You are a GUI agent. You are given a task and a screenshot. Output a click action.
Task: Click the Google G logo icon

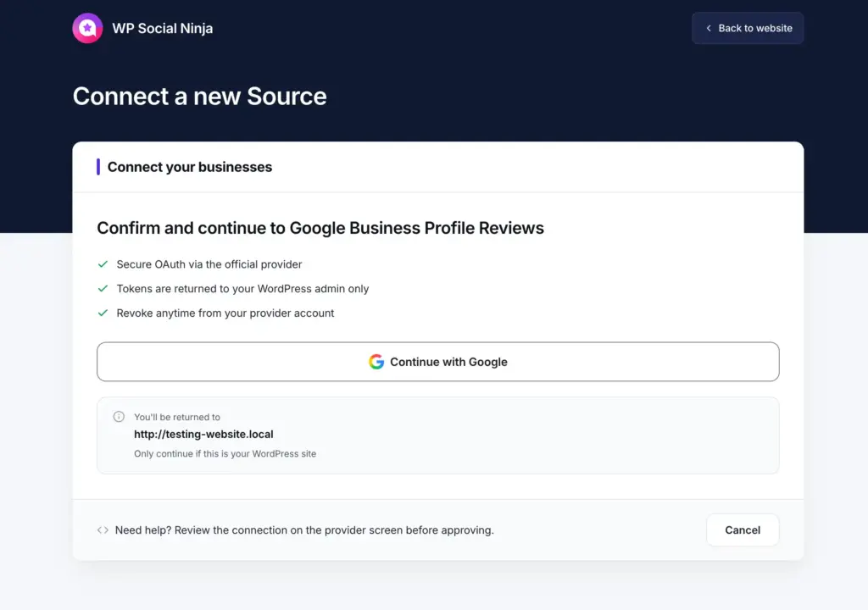pos(376,362)
